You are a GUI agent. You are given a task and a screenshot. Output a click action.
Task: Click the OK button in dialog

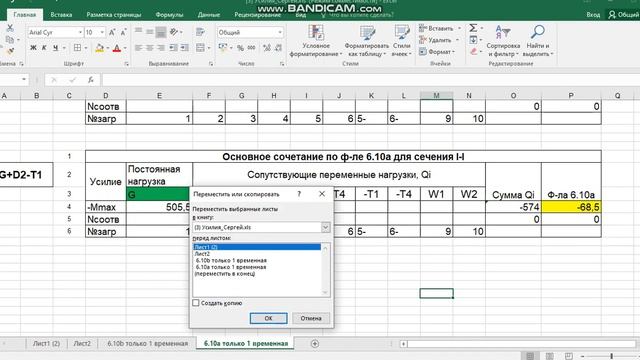click(x=268, y=318)
